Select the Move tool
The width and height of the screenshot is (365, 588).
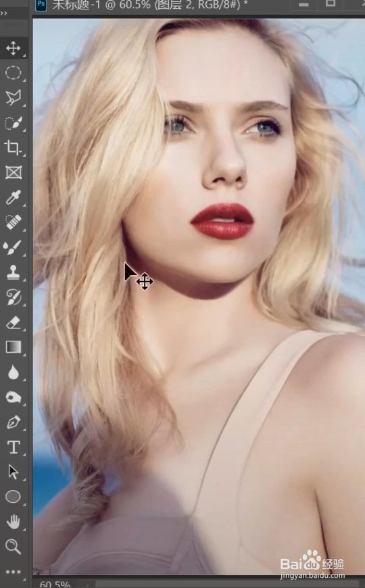13,48
